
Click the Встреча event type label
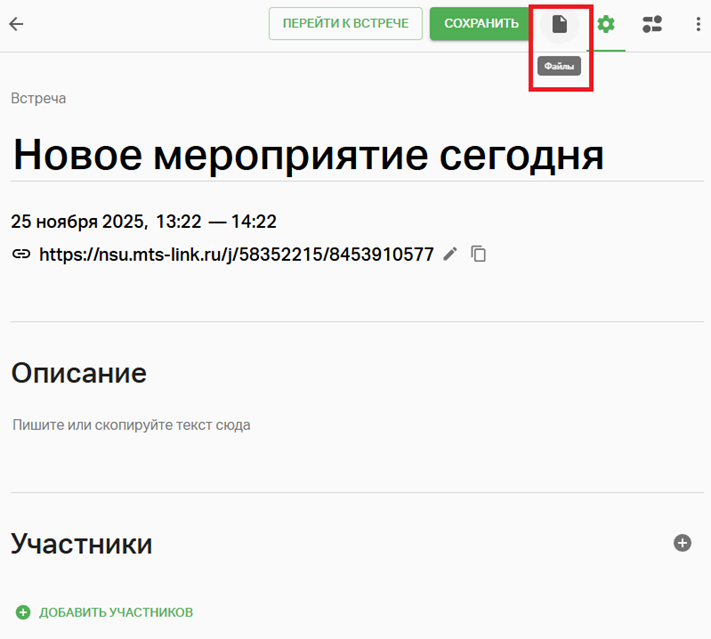[x=38, y=98]
